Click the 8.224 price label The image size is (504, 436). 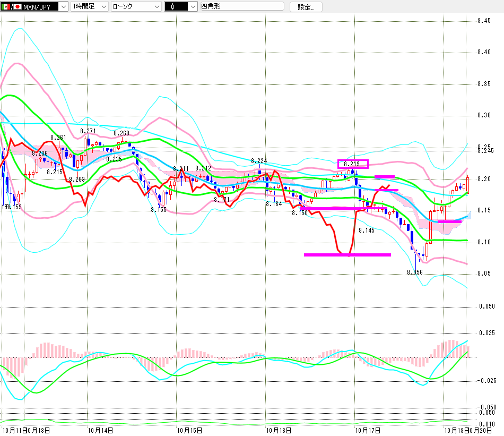coord(259,160)
